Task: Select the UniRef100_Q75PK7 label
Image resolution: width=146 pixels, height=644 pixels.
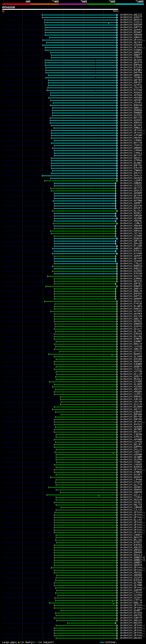Action: (x=131, y=58)
